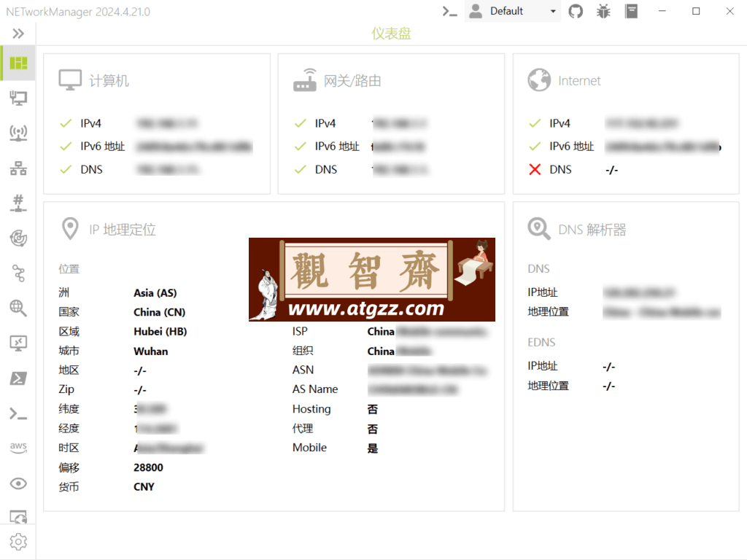Click Internet DNS value -/-
Screen dimensions: 747x560
612,169
